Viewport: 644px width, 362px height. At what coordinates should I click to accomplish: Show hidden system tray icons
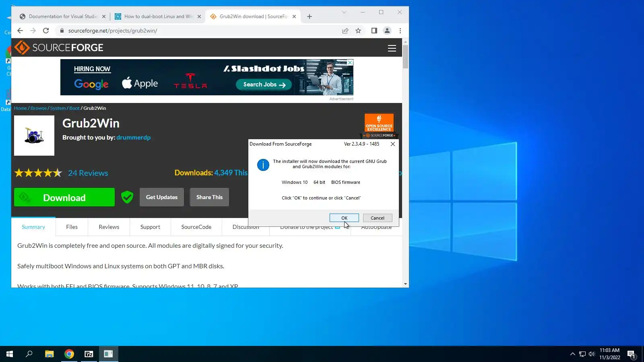[572, 354]
